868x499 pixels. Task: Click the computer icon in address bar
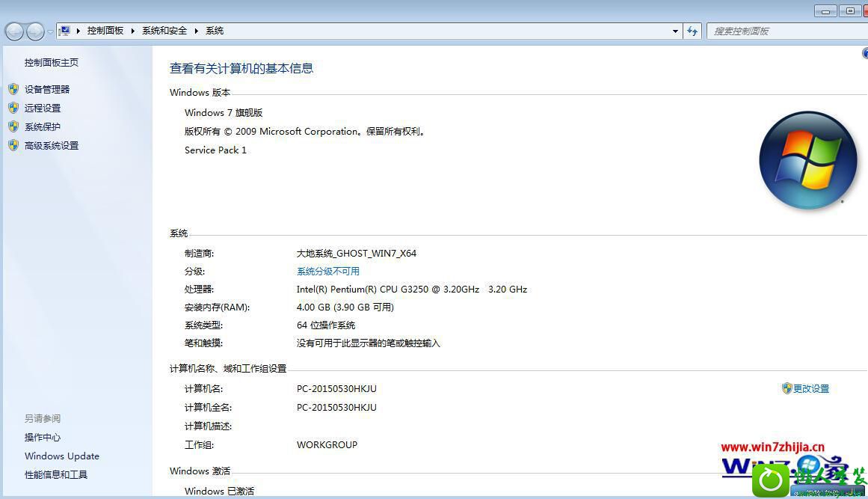coord(65,31)
